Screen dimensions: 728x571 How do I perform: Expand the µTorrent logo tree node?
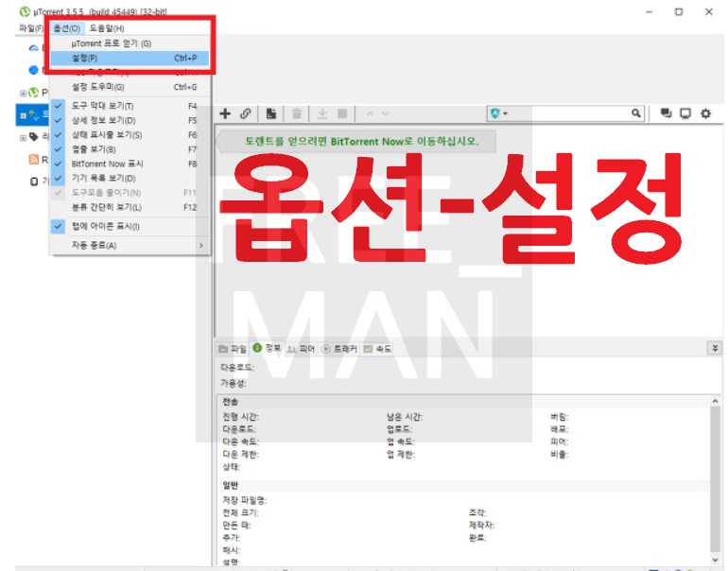coord(23,93)
